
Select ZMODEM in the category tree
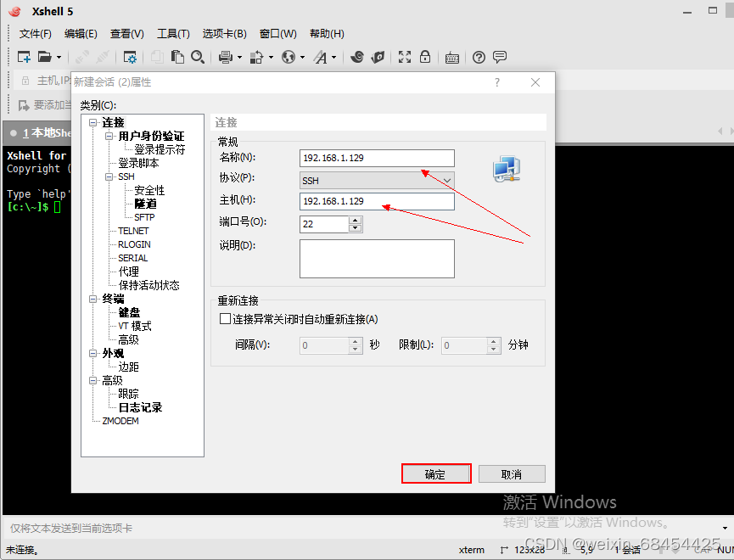[120, 421]
